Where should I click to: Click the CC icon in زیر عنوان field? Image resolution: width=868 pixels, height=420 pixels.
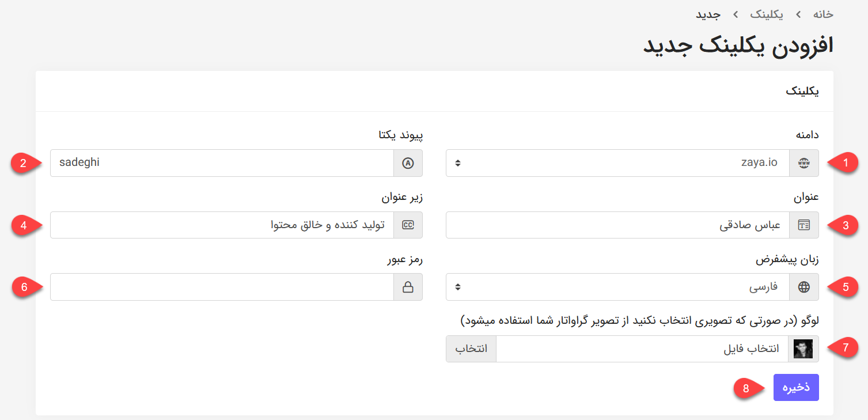[x=408, y=225]
